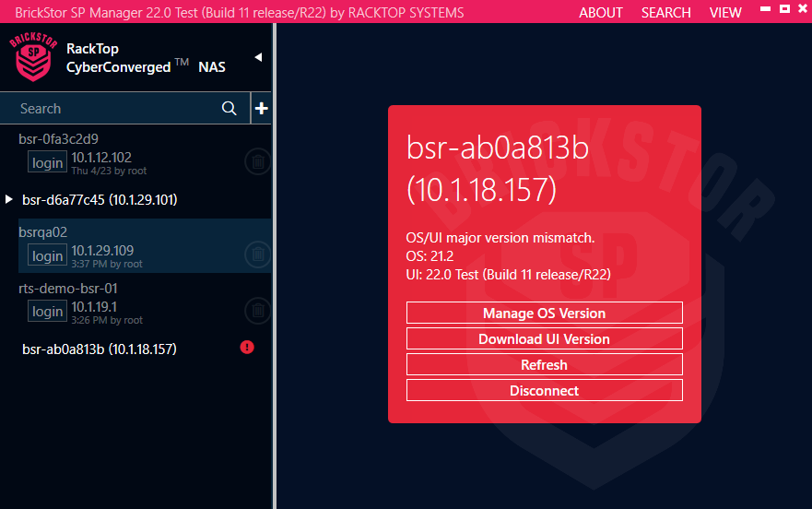This screenshot has height=509, width=812.
Task: Expand the bsr-d6a77c45 tree node
Action: pos(9,199)
